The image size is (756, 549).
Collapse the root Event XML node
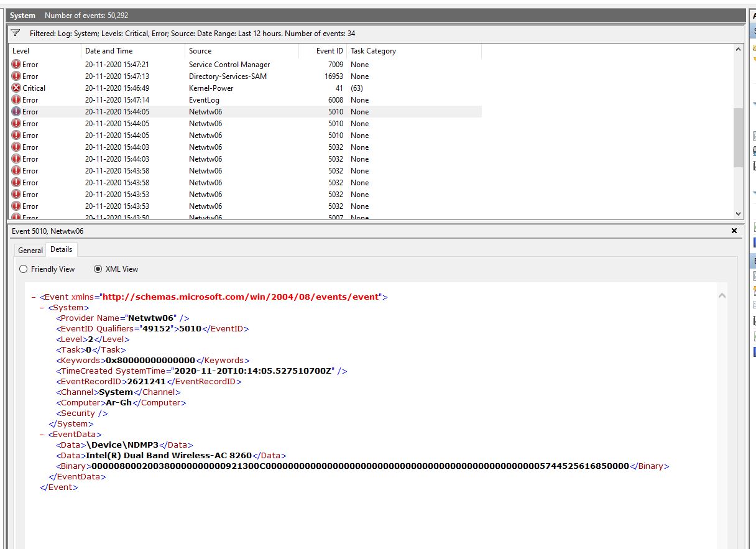pos(34,297)
